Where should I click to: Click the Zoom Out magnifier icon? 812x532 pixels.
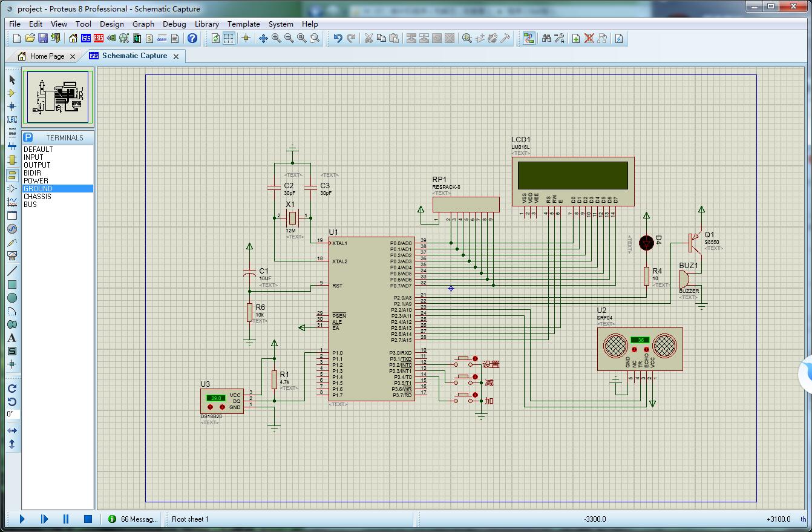pos(289,38)
